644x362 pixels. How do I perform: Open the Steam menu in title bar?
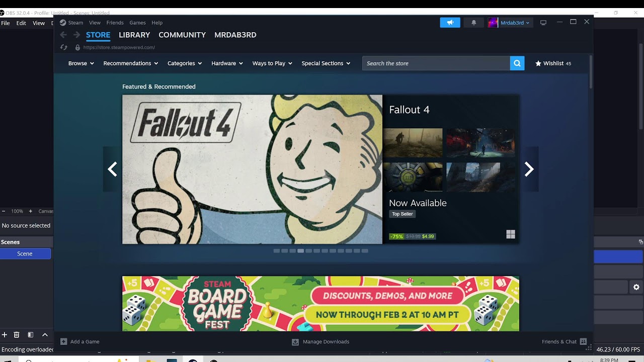point(75,23)
